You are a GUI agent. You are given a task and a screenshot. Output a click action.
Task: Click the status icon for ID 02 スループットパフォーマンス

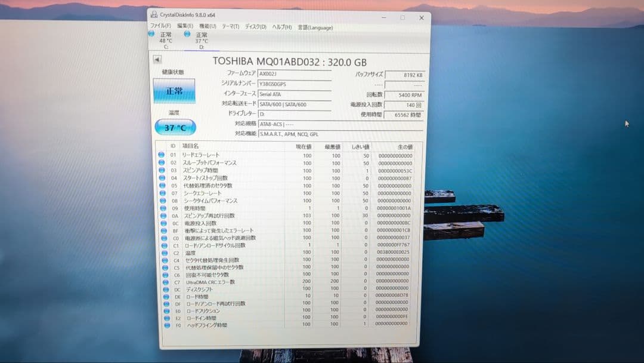162,162
